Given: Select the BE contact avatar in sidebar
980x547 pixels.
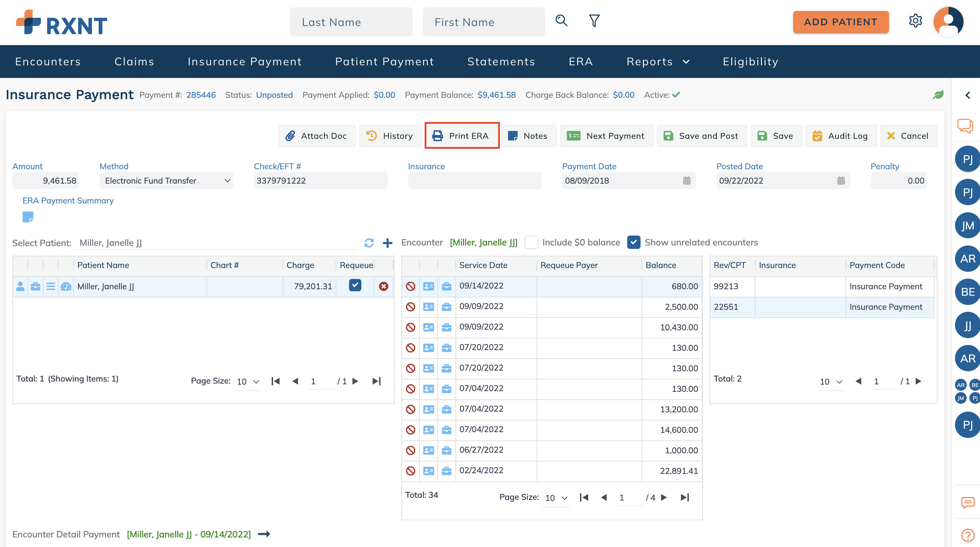Looking at the screenshot, I should [967, 292].
